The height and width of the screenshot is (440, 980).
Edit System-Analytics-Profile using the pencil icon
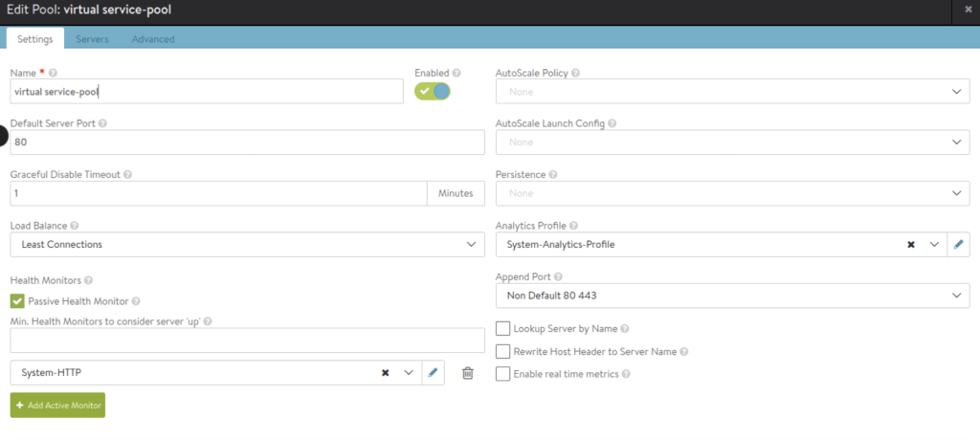point(958,245)
